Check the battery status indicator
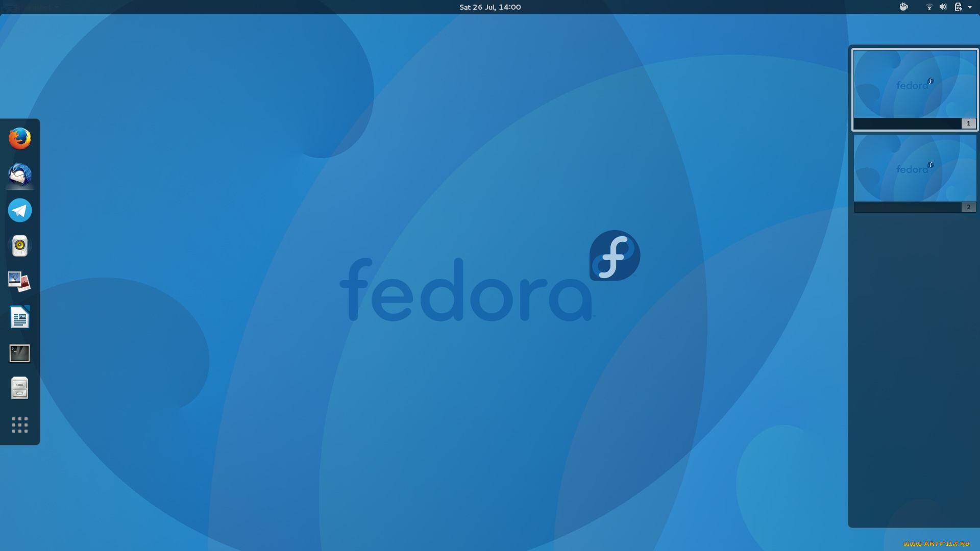This screenshot has width=980, height=551. [959, 7]
